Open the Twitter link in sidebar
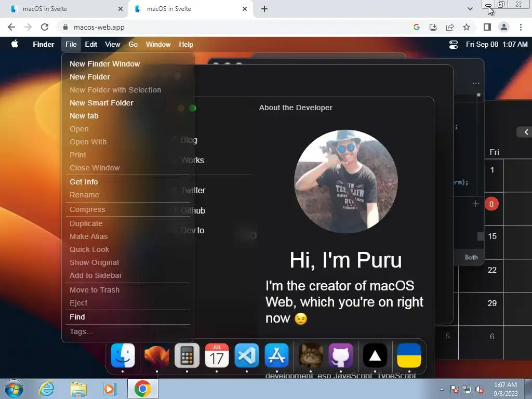 (x=193, y=190)
